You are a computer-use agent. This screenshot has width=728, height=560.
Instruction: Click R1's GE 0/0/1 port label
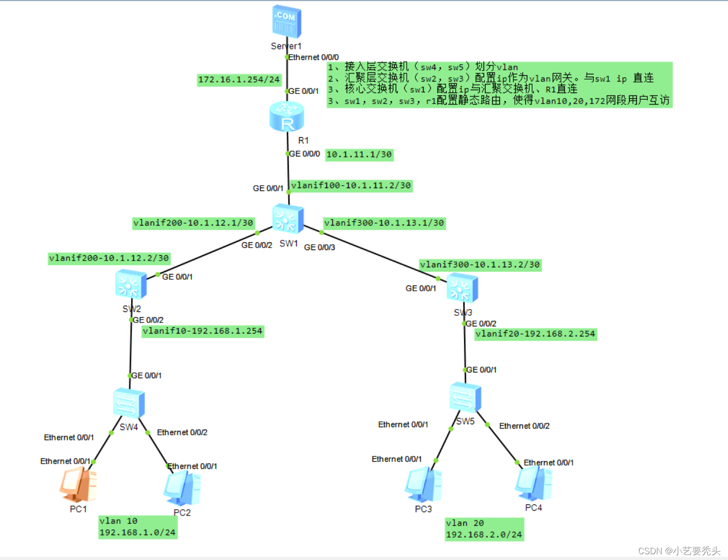pos(303,91)
